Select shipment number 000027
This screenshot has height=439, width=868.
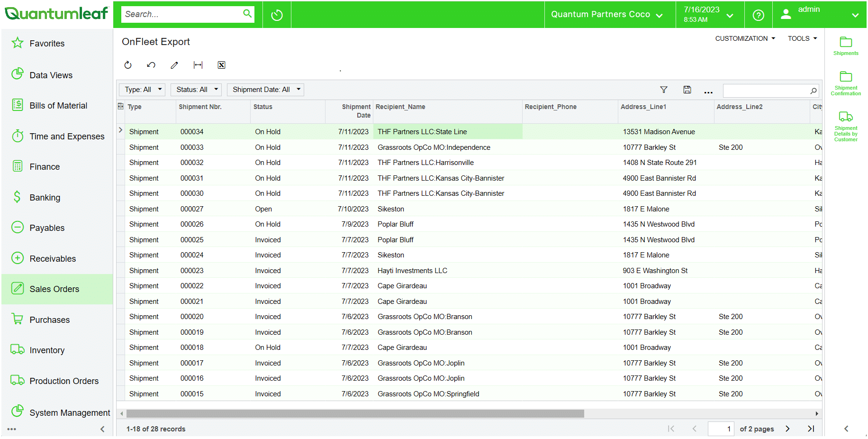192,209
